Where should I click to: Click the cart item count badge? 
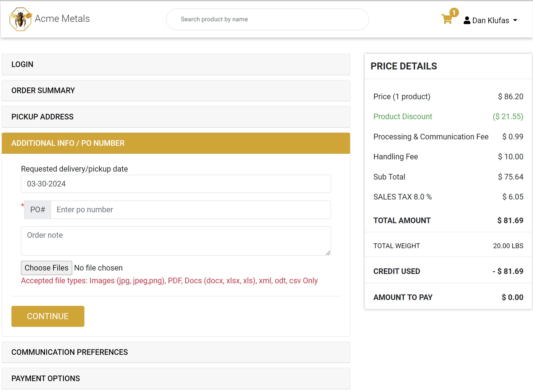click(x=454, y=13)
